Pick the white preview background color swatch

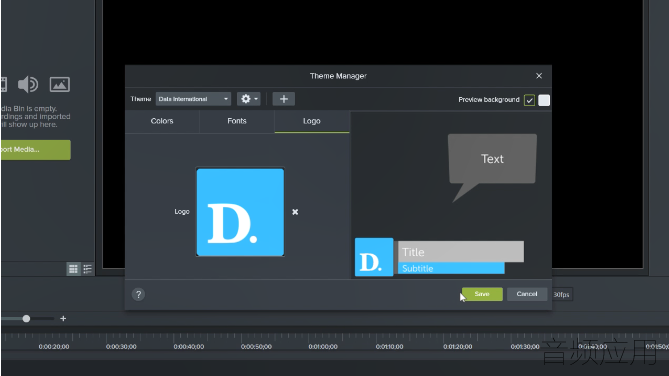pyautogui.click(x=544, y=100)
